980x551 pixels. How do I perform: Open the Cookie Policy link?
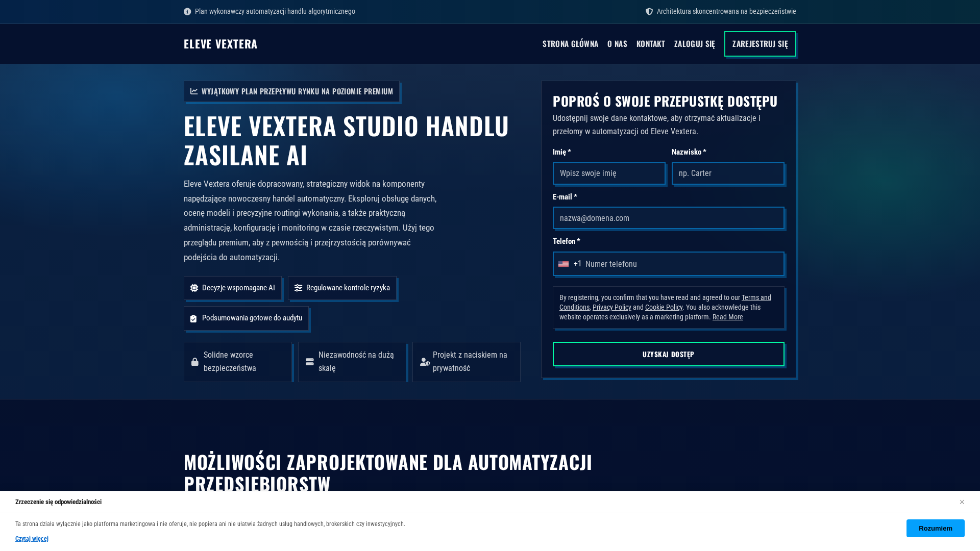[x=664, y=307]
